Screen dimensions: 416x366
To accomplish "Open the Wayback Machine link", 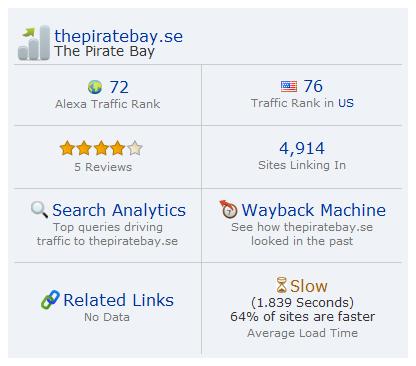I will pos(314,210).
